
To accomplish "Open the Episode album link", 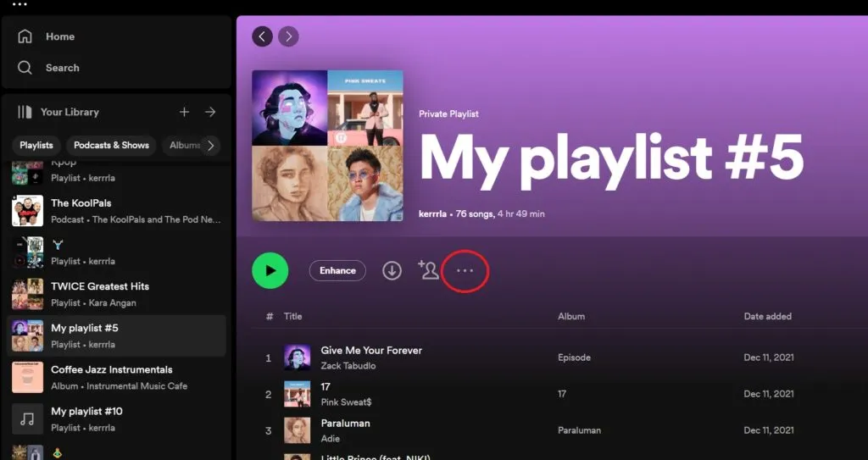I will tap(574, 357).
